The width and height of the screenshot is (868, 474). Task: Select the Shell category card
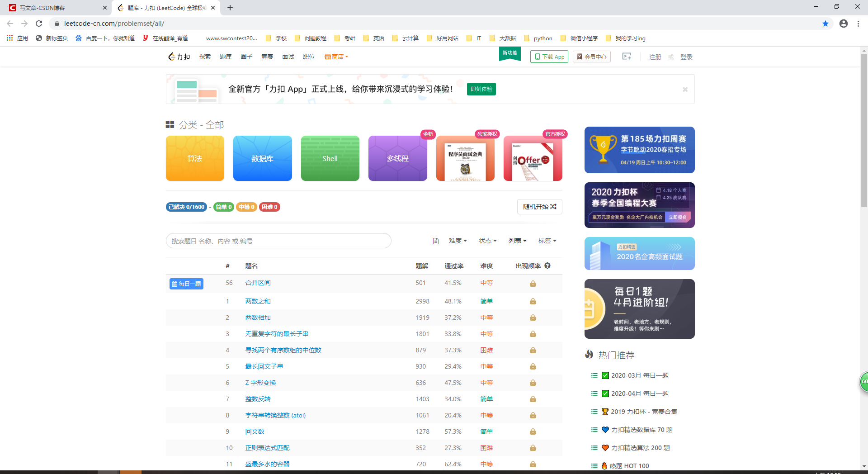coord(330,158)
